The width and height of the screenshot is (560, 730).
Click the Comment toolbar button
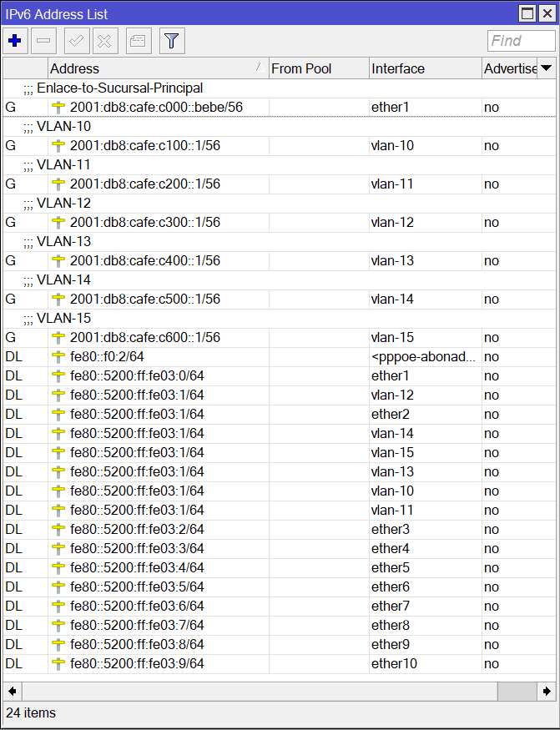tap(139, 40)
